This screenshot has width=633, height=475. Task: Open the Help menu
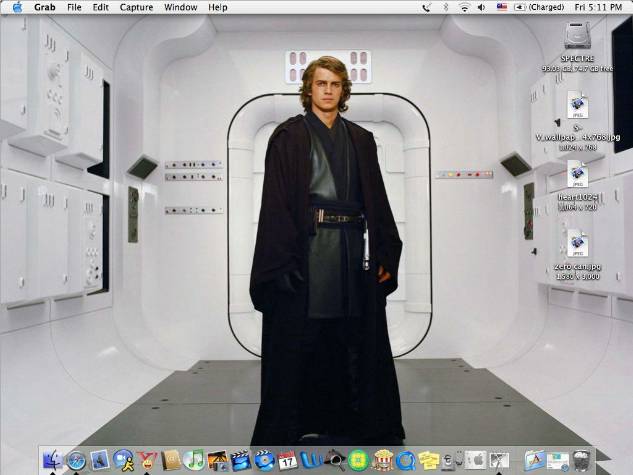click(218, 7)
